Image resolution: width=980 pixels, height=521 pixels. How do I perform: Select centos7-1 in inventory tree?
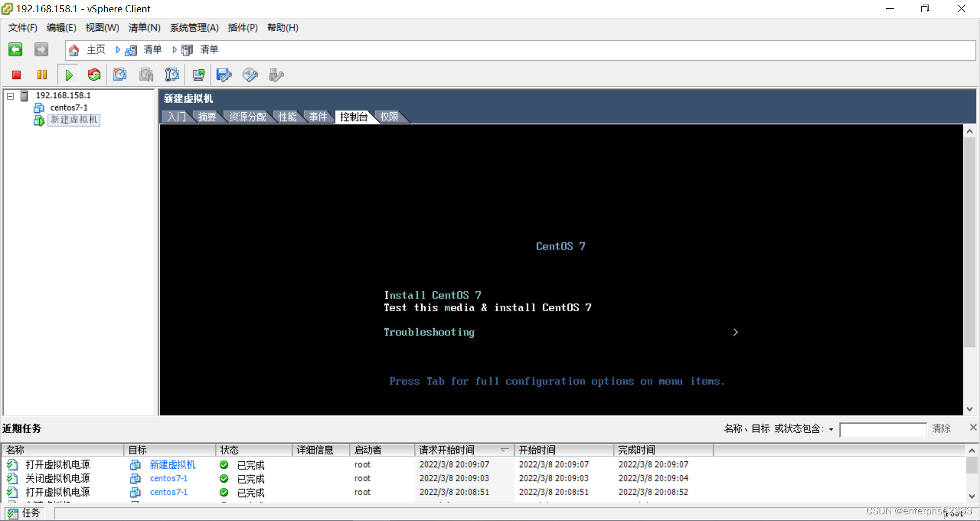click(69, 108)
